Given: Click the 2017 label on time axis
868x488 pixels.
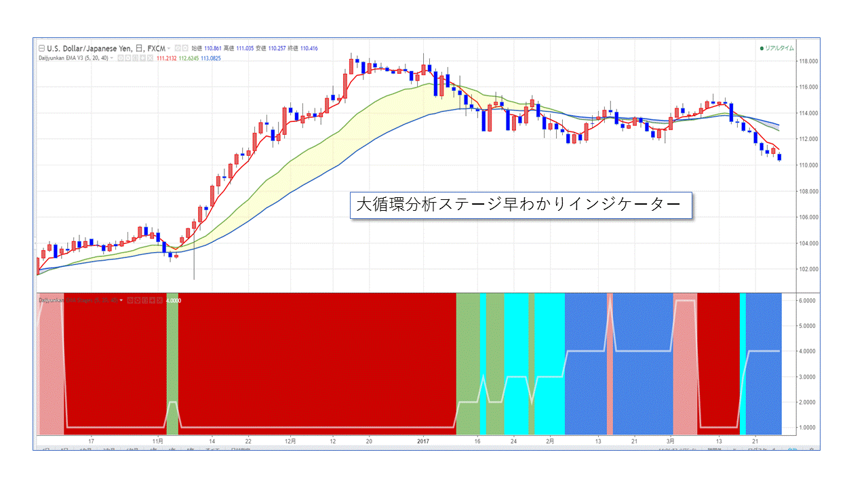Looking at the screenshot, I should coord(425,441).
